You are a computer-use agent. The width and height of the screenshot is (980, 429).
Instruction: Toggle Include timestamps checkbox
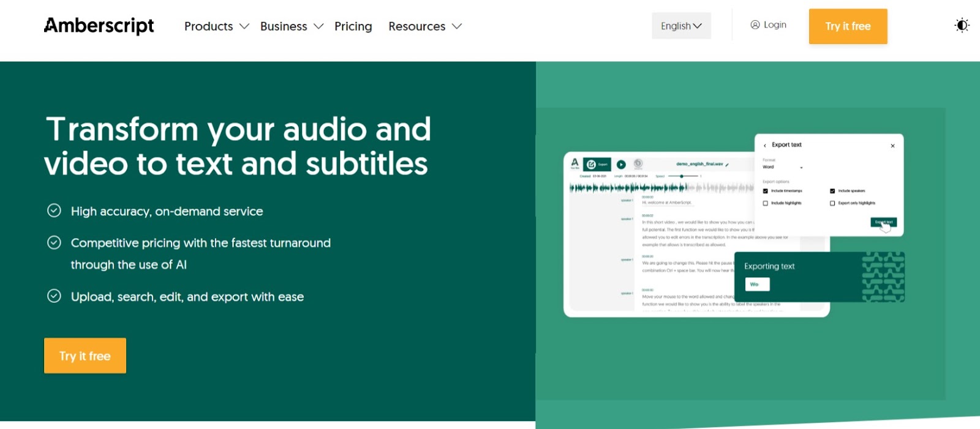(x=765, y=191)
